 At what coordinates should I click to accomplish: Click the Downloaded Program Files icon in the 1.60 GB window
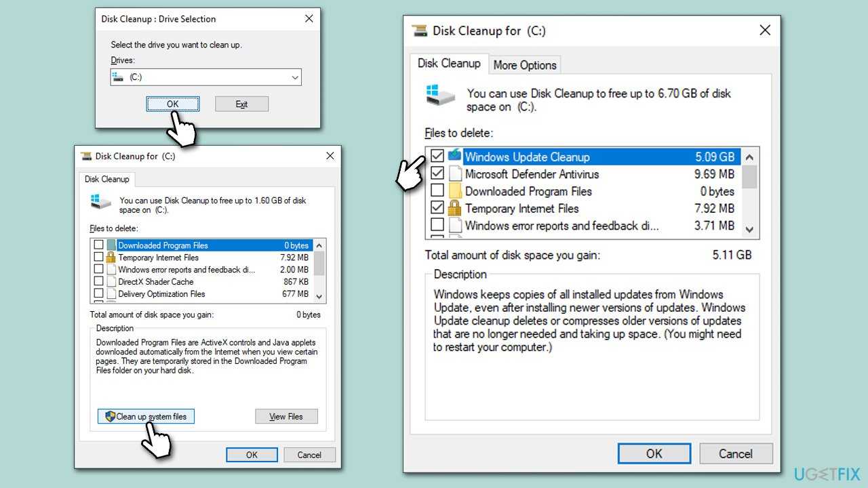click(x=111, y=245)
